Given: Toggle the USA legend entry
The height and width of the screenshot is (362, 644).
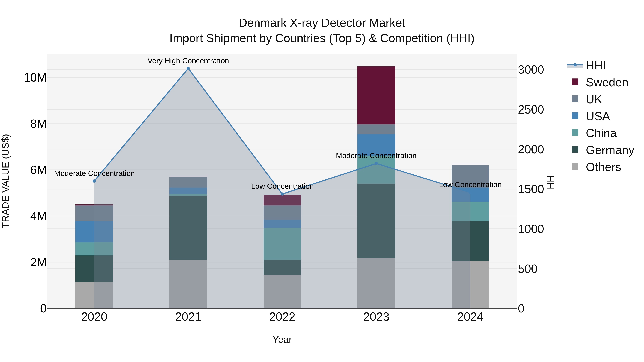Looking at the screenshot, I should click(591, 116).
